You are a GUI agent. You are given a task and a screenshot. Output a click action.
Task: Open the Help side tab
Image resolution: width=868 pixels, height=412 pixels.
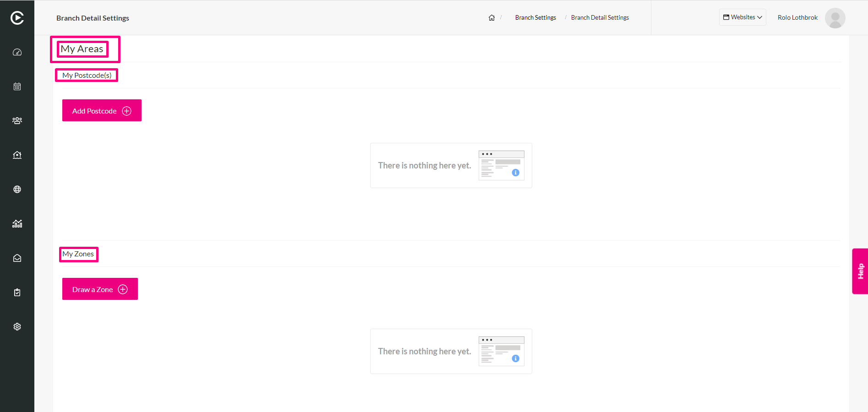pyautogui.click(x=860, y=271)
